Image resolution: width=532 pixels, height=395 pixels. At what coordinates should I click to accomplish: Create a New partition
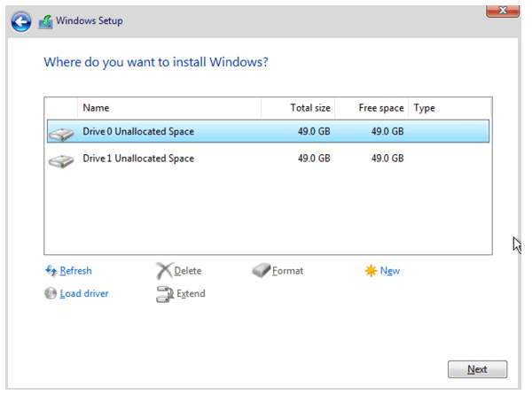[x=390, y=271]
